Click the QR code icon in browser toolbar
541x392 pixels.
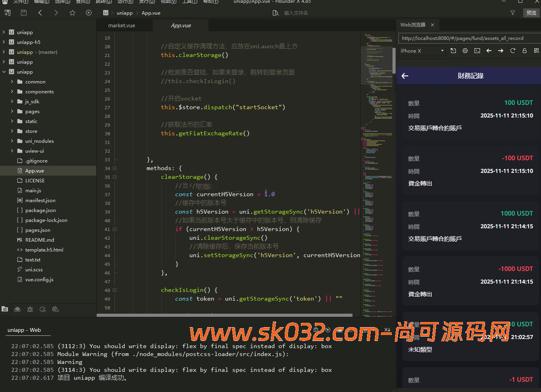click(x=536, y=51)
